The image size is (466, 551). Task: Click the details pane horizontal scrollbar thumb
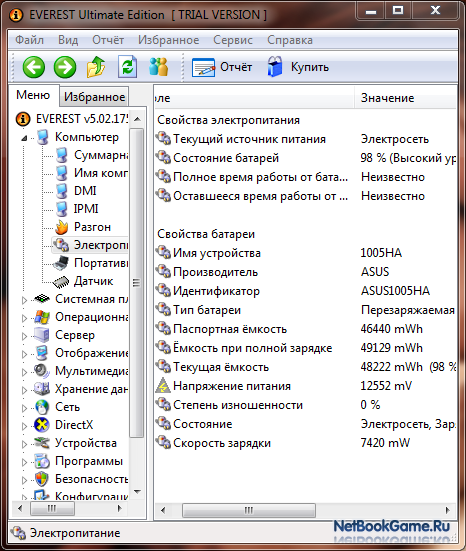(248, 510)
